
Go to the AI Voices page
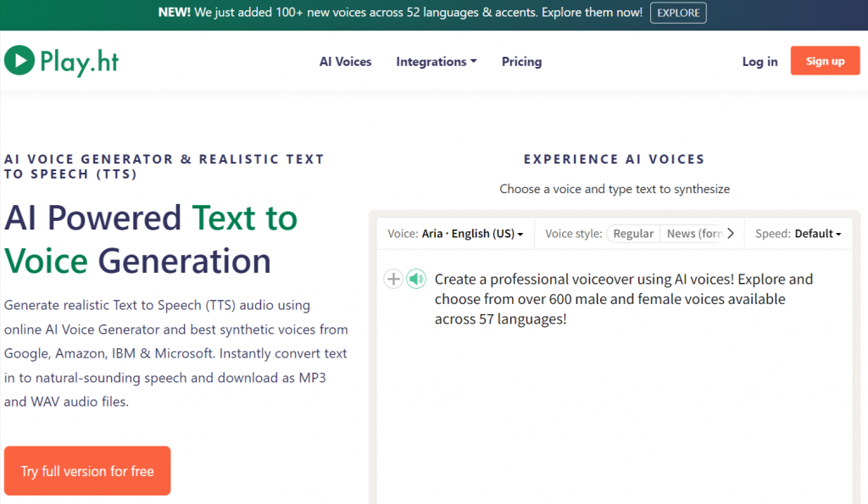click(x=346, y=61)
